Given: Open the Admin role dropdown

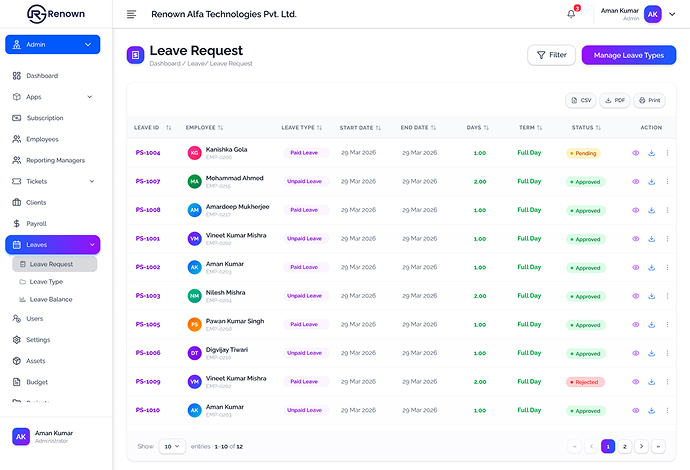Looking at the screenshot, I should click(52, 44).
